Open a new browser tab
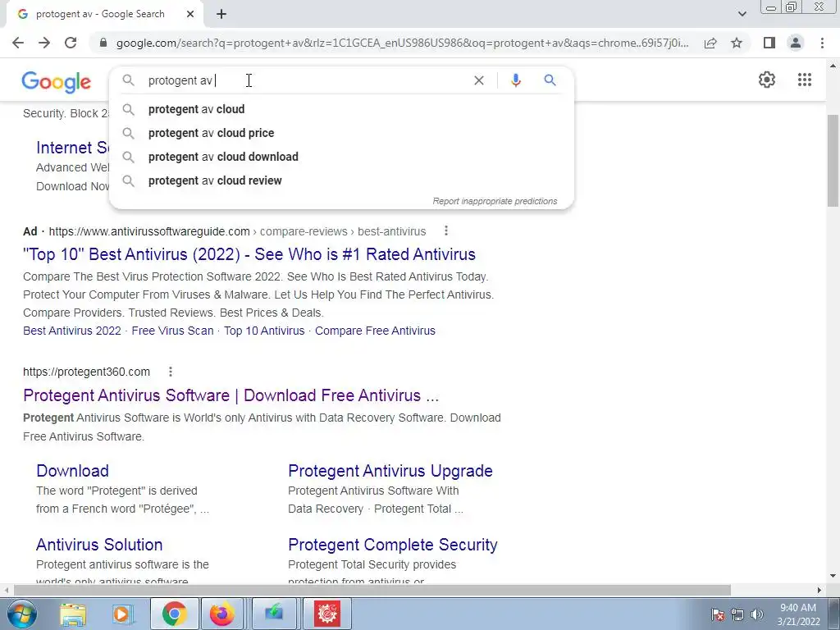Screen dimensions: 840x630 click(221, 14)
